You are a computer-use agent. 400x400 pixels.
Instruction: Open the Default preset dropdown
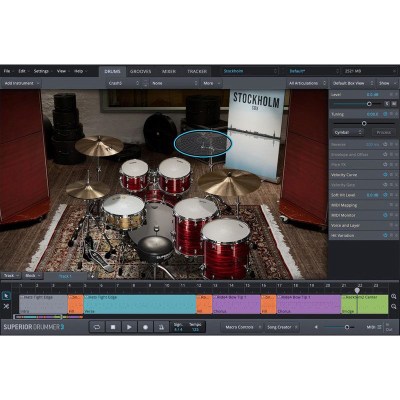coord(314,71)
